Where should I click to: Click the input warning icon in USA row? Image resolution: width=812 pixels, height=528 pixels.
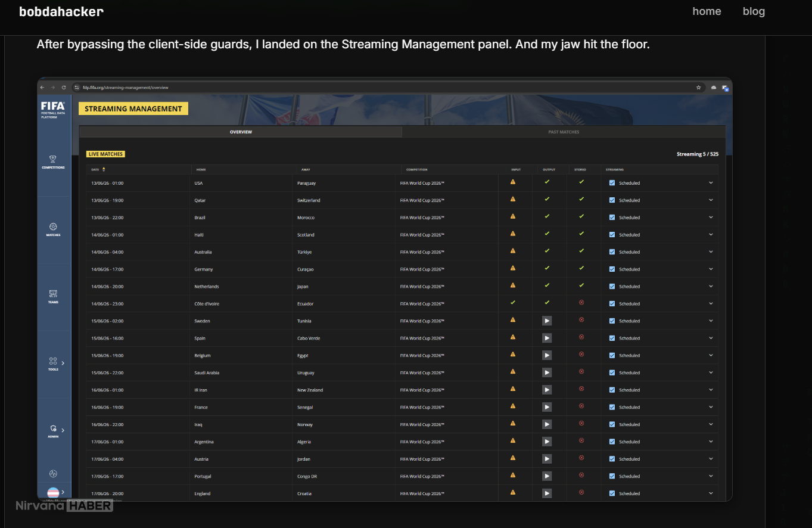click(x=513, y=182)
